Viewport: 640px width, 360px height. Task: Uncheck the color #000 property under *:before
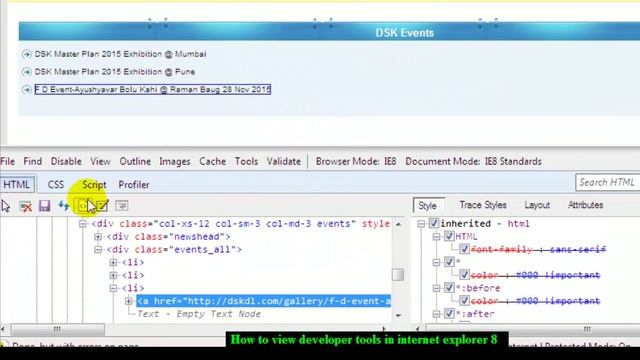pyautogui.click(x=464, y=301)
